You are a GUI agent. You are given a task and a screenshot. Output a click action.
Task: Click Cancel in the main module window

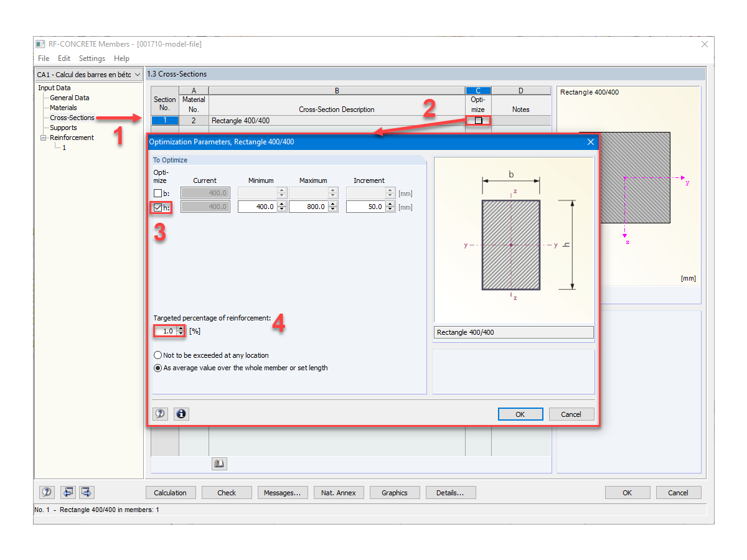tap(679, 493)
